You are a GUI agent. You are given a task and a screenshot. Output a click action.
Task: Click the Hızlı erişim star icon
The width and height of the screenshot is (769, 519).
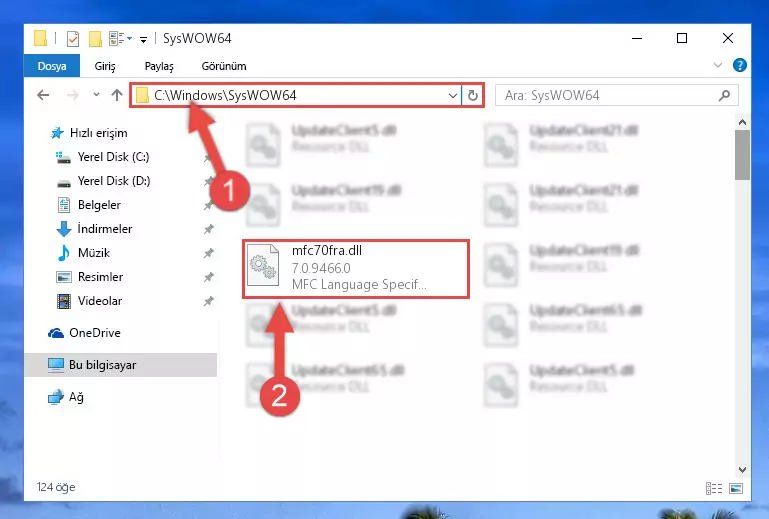coord(57,133)
